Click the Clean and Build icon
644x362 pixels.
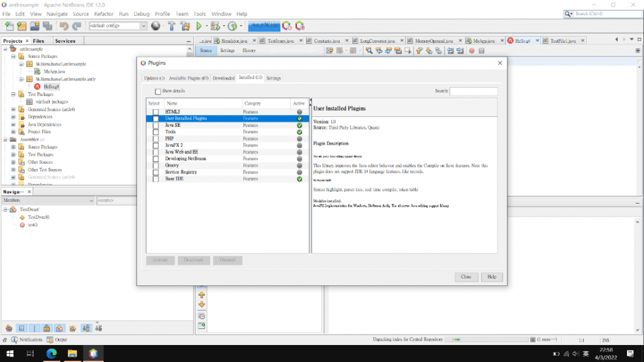pos(185,26)
